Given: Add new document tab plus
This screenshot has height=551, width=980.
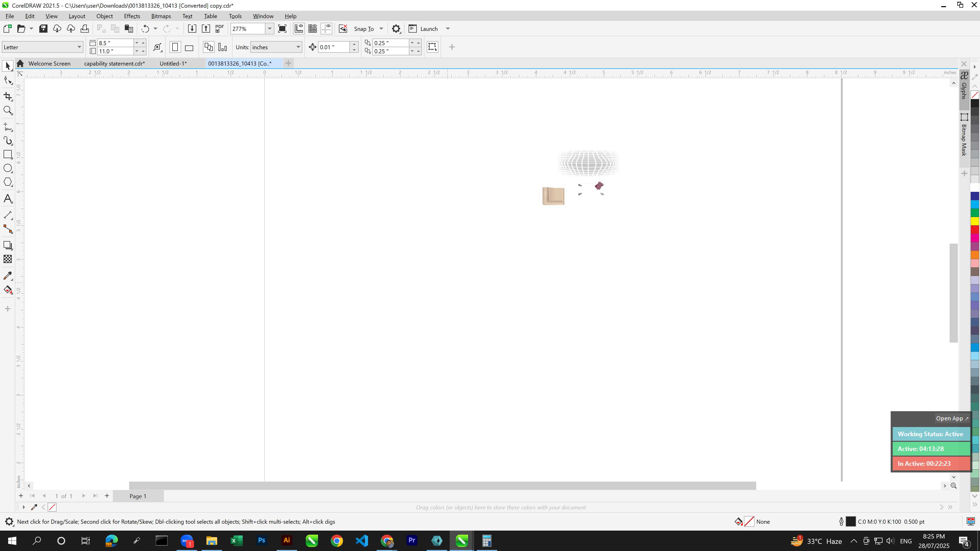Looking at the screenshot, I should [x=288, y=63].
